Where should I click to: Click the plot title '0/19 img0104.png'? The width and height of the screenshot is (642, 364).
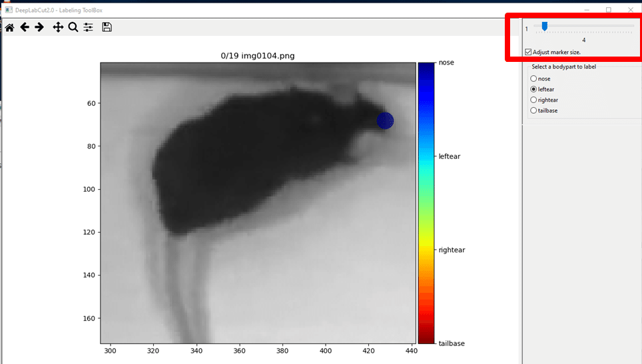pyautogui.click(x=258, y=56)
